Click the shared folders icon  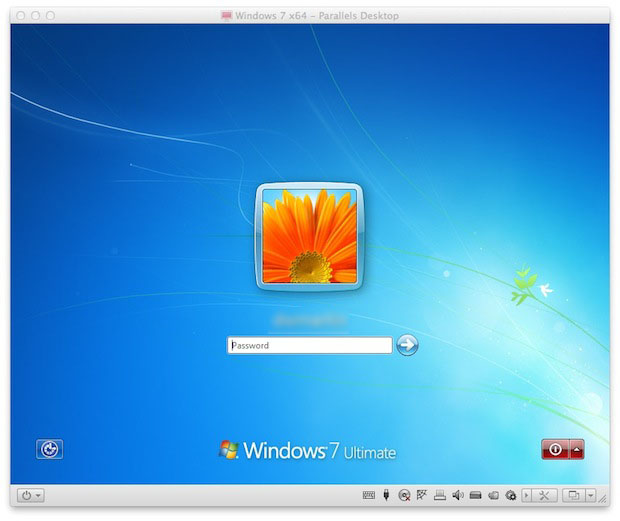tap(493, 495)
